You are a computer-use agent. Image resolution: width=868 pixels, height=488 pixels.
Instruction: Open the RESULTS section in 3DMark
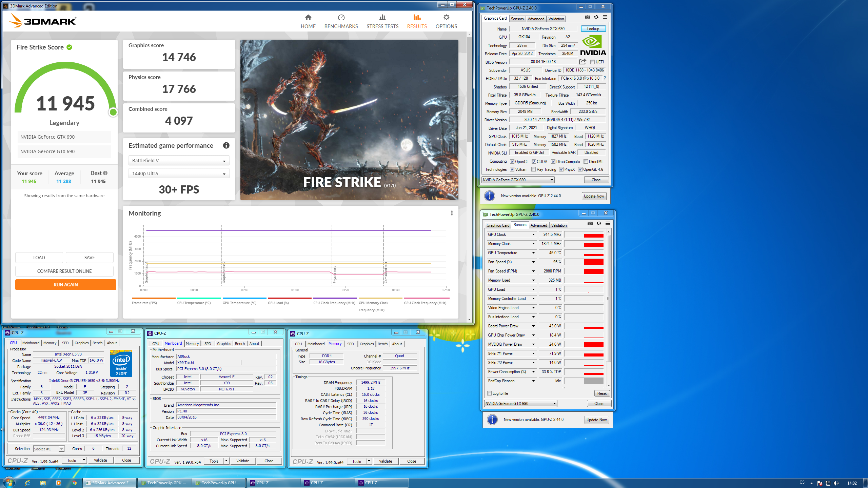click(417, 21)
